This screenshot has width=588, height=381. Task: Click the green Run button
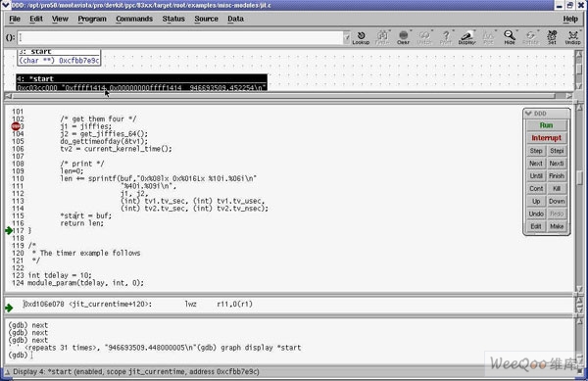pos(546,125)
